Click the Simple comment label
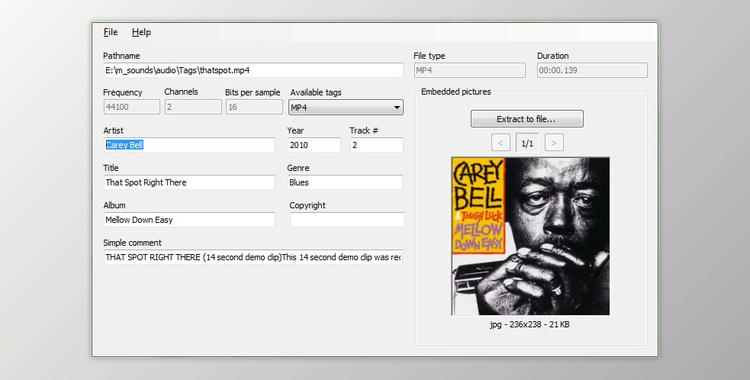Viewport: 750px width, 380px height. [x=132, y=243]
